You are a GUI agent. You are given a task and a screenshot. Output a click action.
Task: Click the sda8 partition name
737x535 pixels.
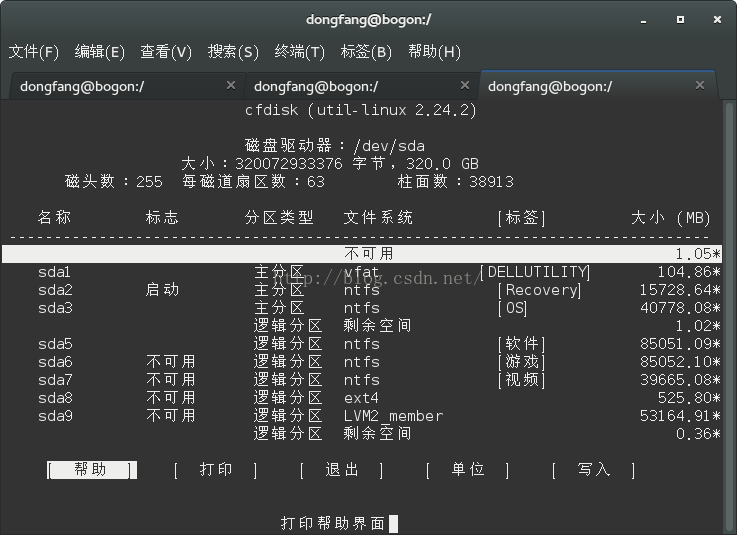[55, 398]
